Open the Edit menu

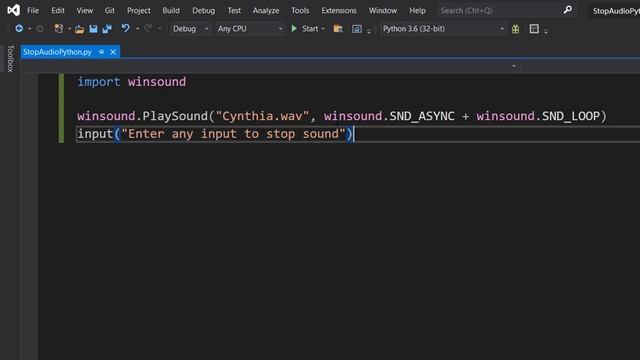tap(58, 11)
